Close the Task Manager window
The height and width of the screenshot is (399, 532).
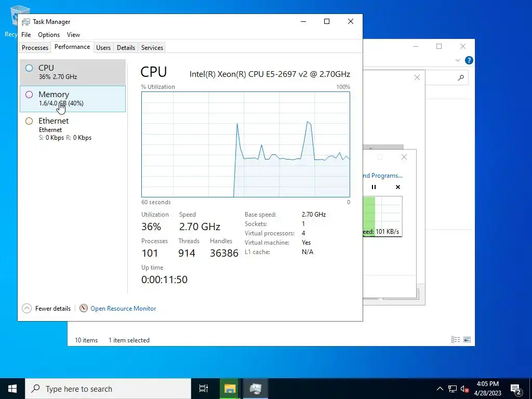click(x=351, y=21)
